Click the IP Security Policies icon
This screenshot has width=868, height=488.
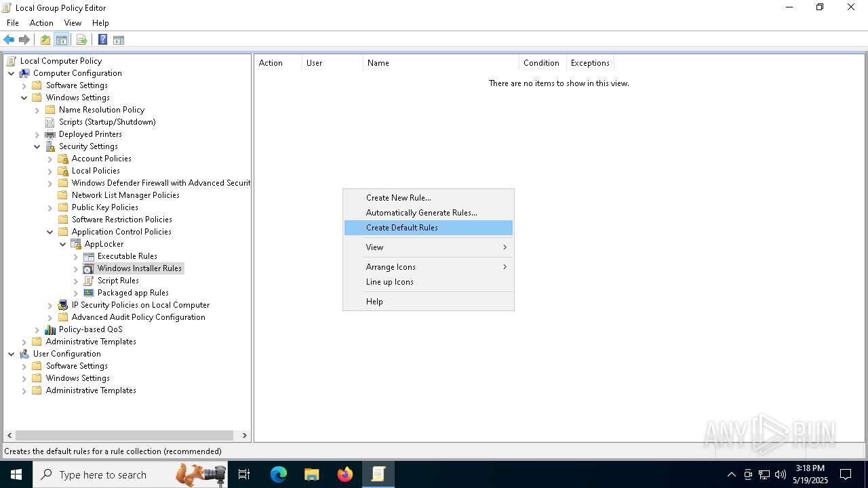tap(63, 305)
